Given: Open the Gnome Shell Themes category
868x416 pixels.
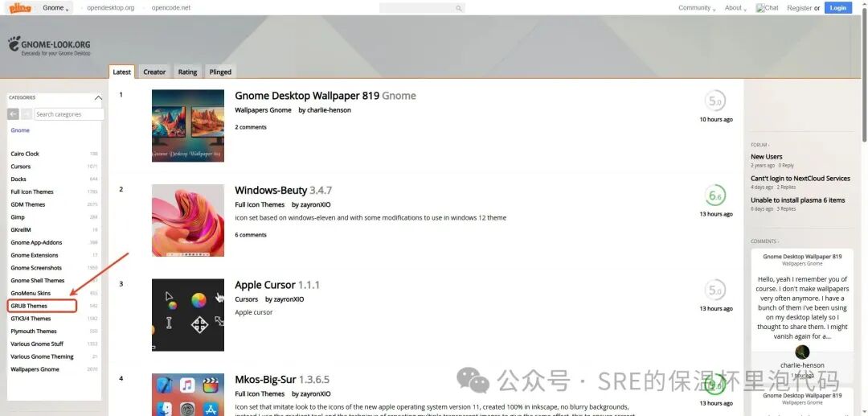Looking at the screenshot, I should click(38, 280).
